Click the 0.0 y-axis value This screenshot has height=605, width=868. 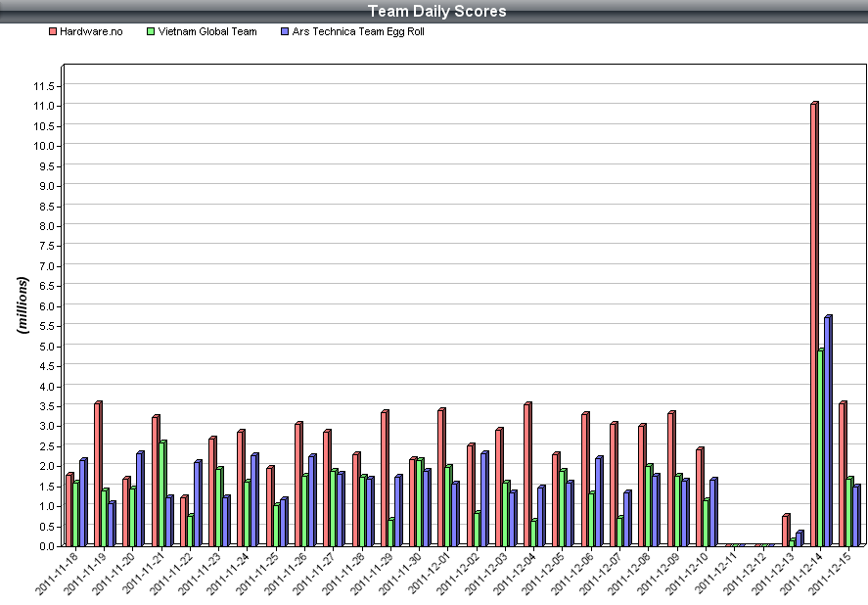47,546
